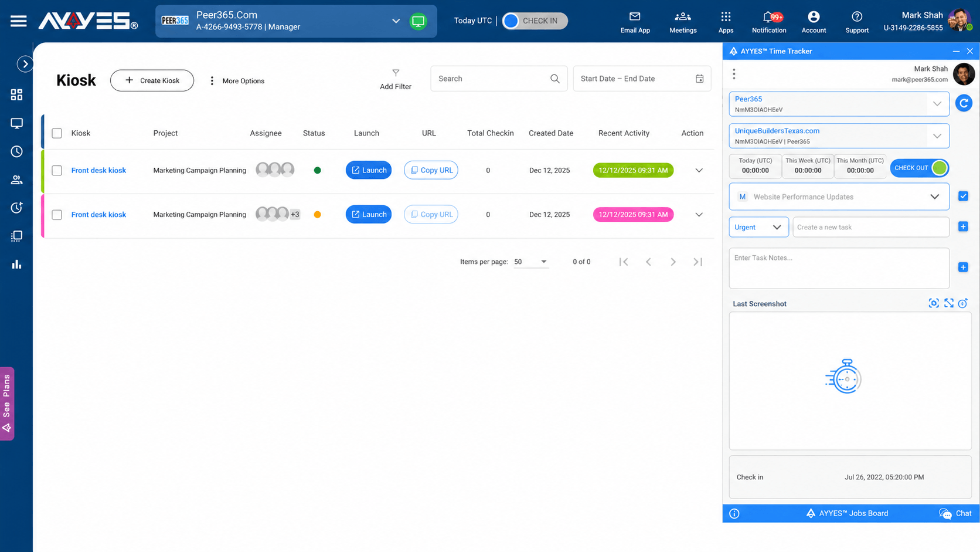Click the search magnifier icon
Screen dimensions: 980x552
click(554, 79)
